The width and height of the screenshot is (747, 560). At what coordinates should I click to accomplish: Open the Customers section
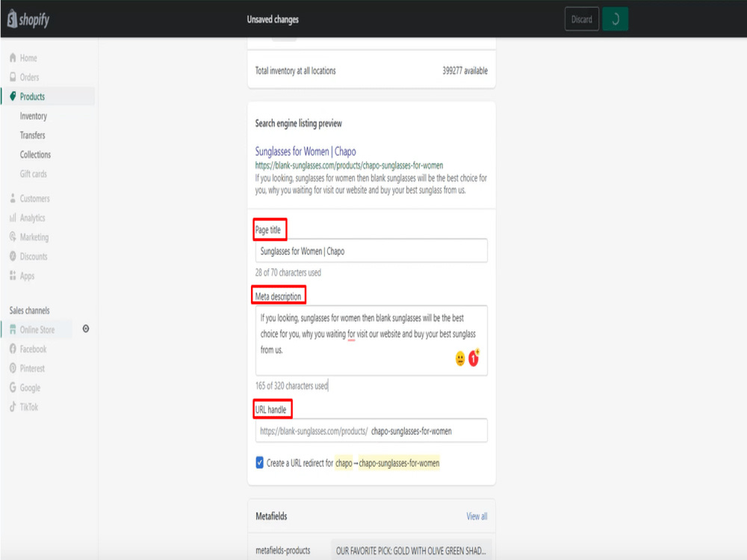point(34,198)
